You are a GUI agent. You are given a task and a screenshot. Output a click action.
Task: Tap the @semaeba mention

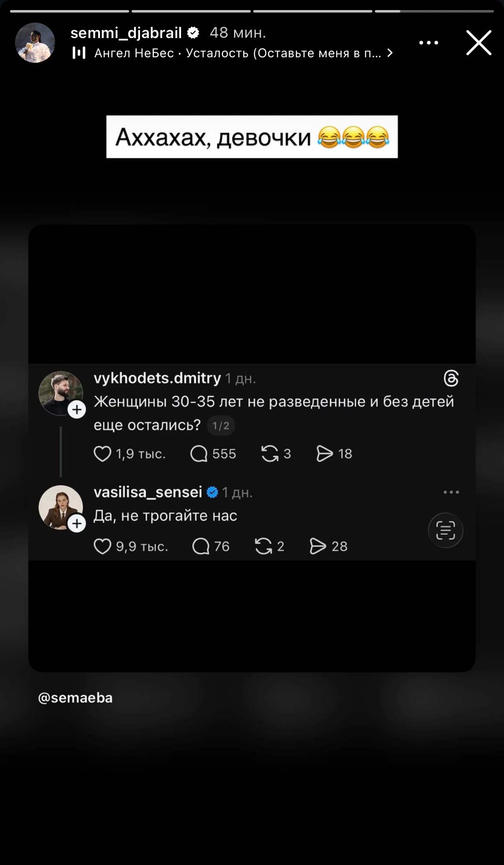pos(75,698)
